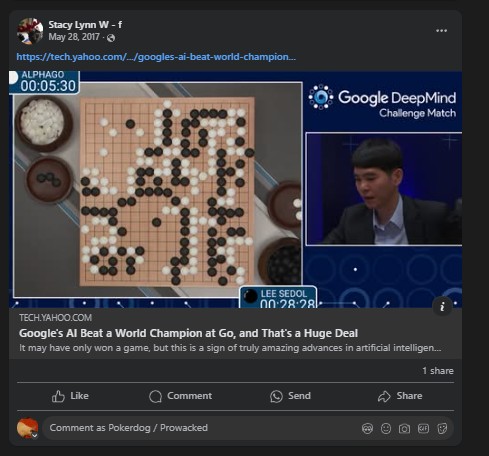Open the avatar sticker comment icon
This screenshot has width=489, height=456.
click(367, 429)
